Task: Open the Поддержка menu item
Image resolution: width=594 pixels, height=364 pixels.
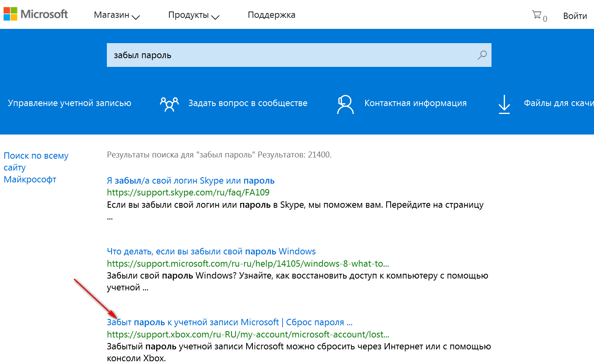Action: [x=271, y=15]
